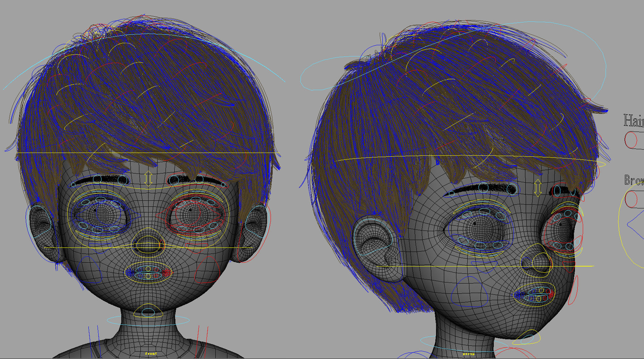
Task: Select the red cheek control in front view
Action: tap(208, 269)
